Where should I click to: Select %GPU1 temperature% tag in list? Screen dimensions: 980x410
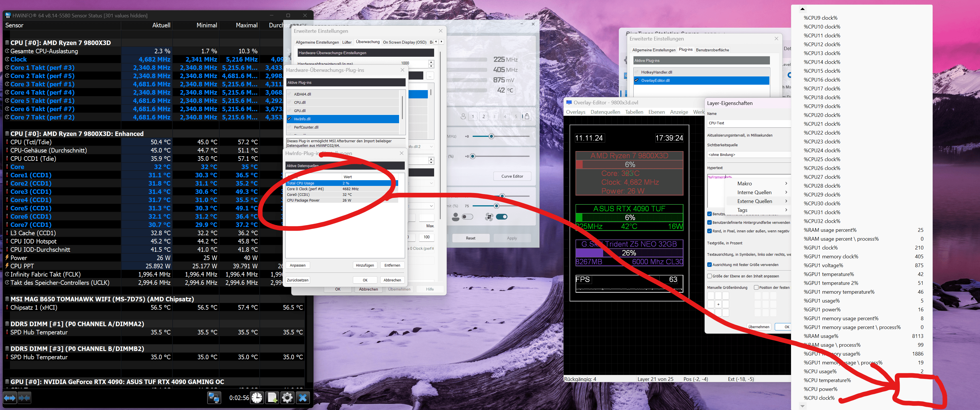829,274
